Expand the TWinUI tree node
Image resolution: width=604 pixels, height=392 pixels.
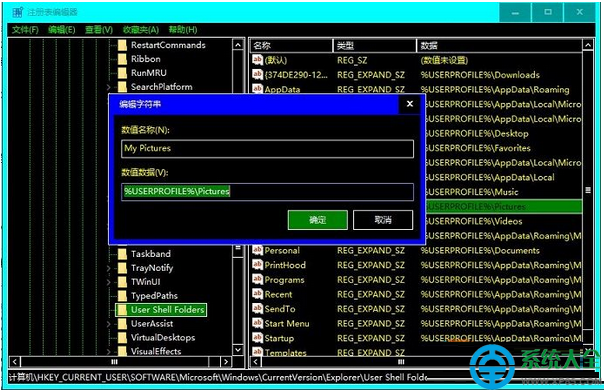pos(109,282)
